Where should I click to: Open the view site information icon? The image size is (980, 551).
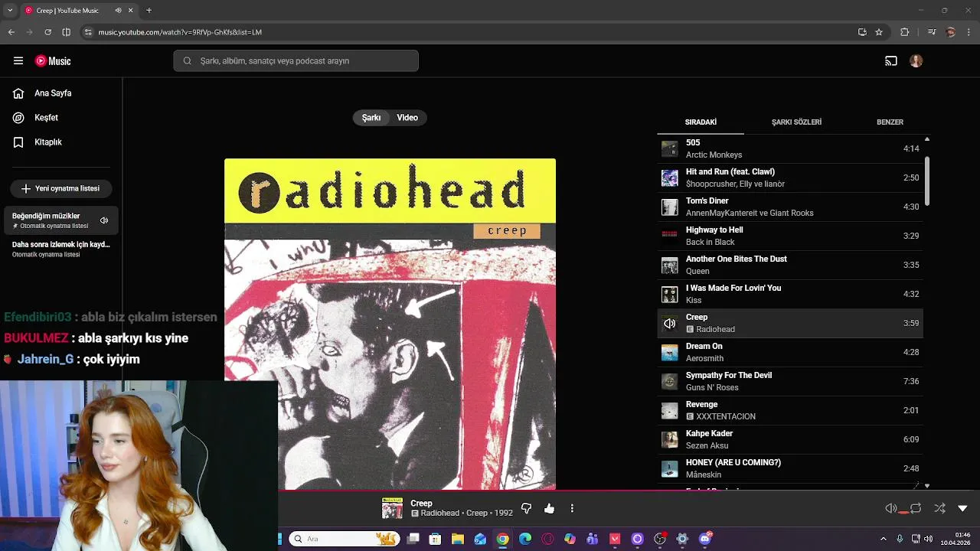pyautogui.click(x=88, y=32)
